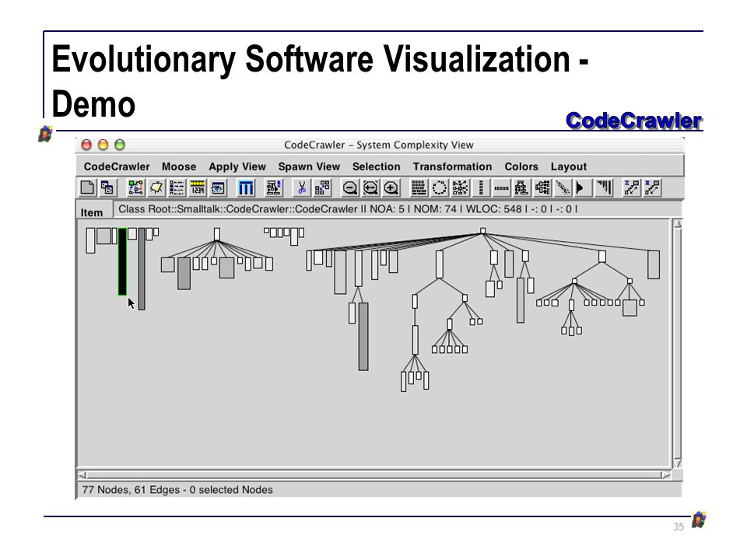Click the zoom out magnifier icon

coord(350,187)
